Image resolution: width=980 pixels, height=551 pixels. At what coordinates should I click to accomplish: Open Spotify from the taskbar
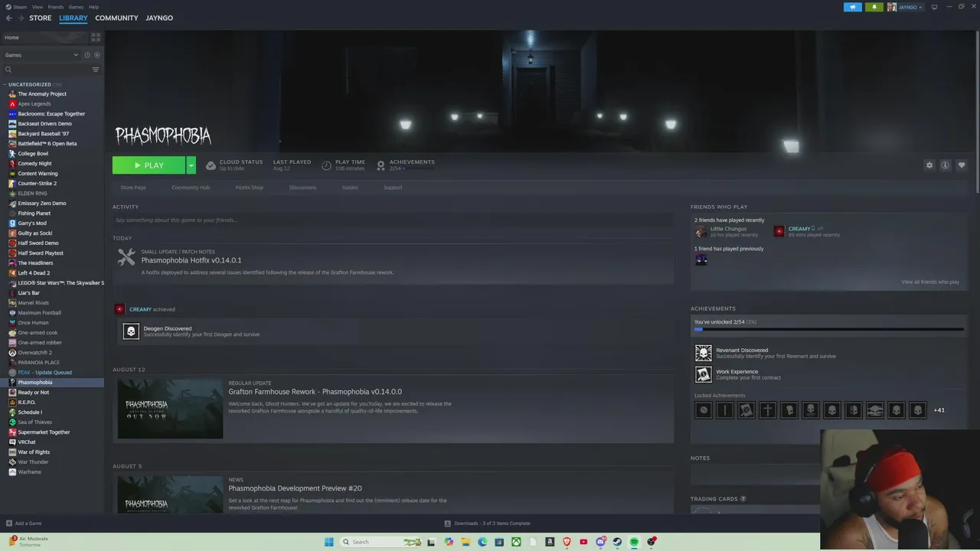pos(634,542)
